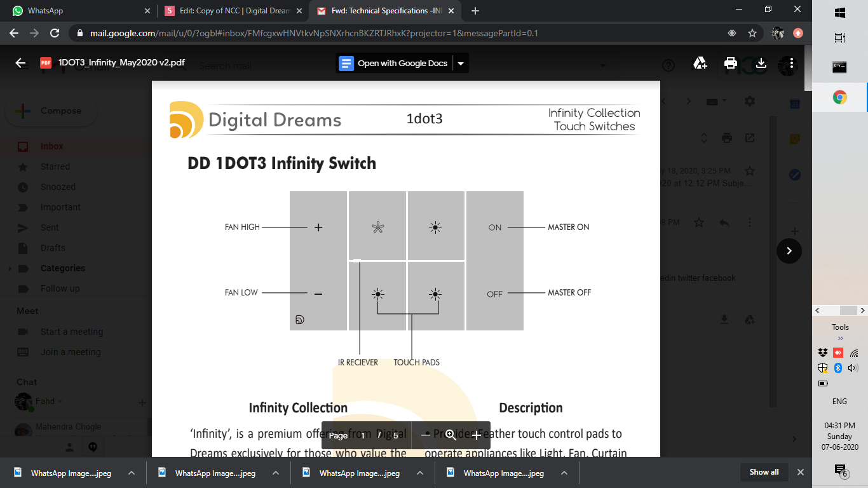The width and height of the screenshot is (868, 488).
Task: Open with Google Docs
Action: click(394, 63)
